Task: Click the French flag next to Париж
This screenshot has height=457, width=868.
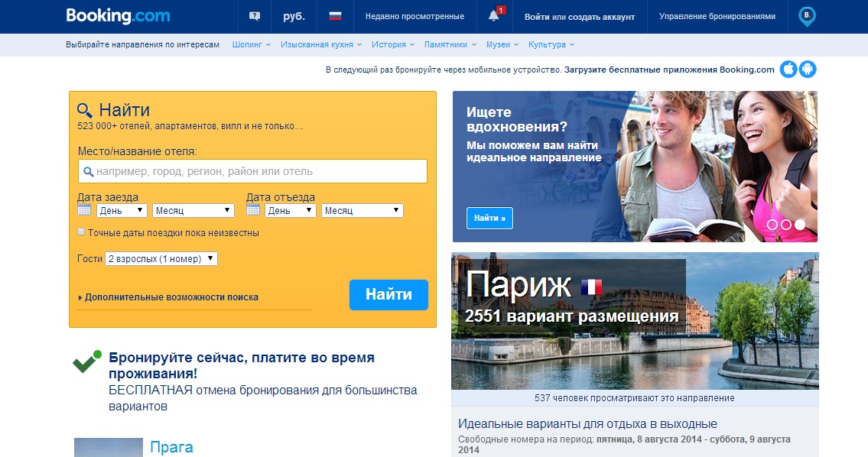Action: click(x=591, y=287)
